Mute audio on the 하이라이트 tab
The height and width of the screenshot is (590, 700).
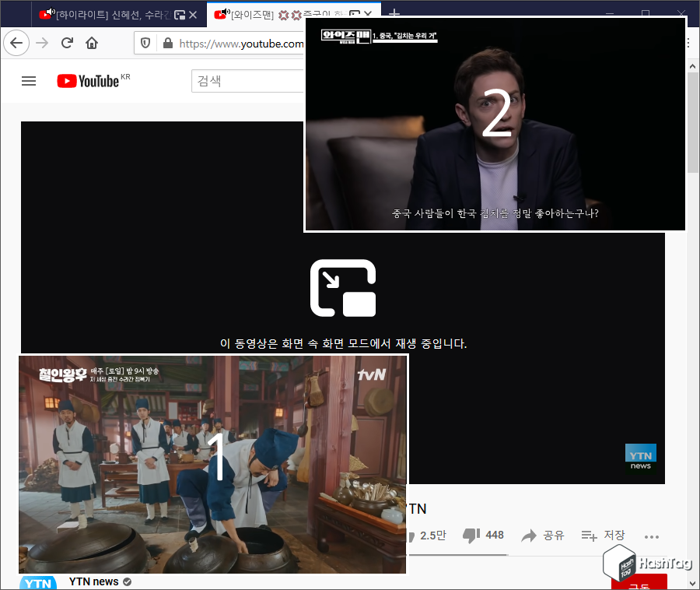pos(48,12)
